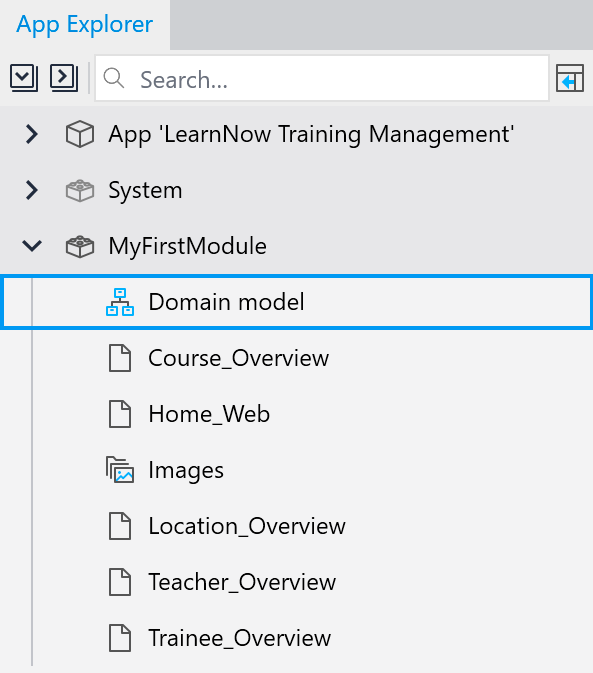Open the Home_Web page
This screenshot has height=673, width=593.
[x=209, y=414]
